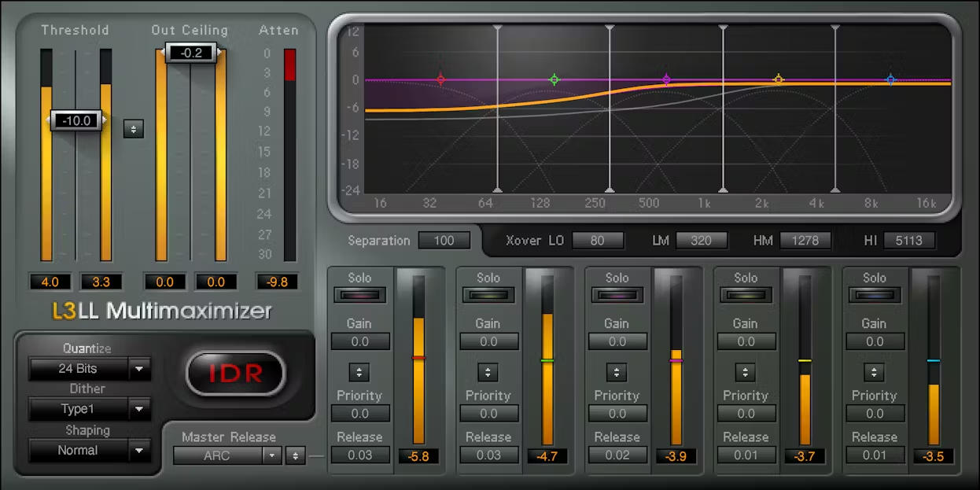Click the red IDR button
The image size is (980, 490).
[235, 373]
